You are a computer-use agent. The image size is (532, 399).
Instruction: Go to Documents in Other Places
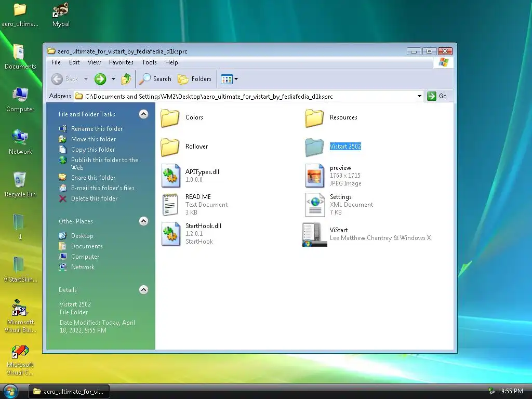81,246
